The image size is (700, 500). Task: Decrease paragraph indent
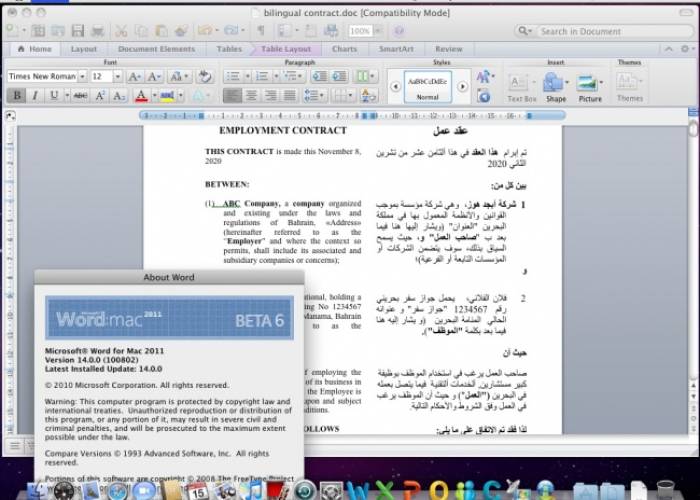(320, 77)
